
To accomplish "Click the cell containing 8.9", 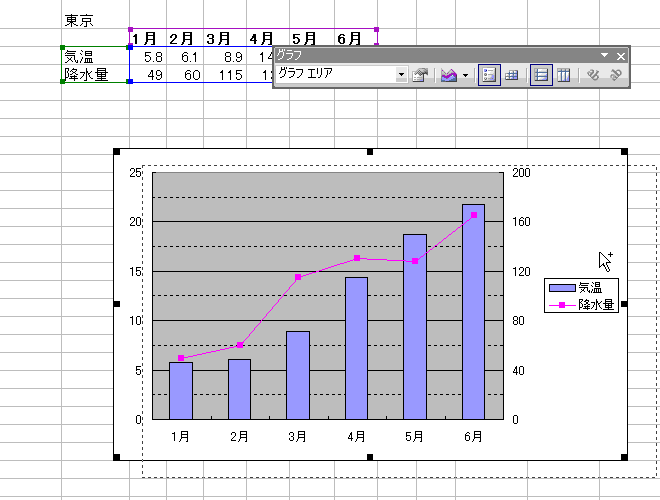I will click(x=225, y=56).
